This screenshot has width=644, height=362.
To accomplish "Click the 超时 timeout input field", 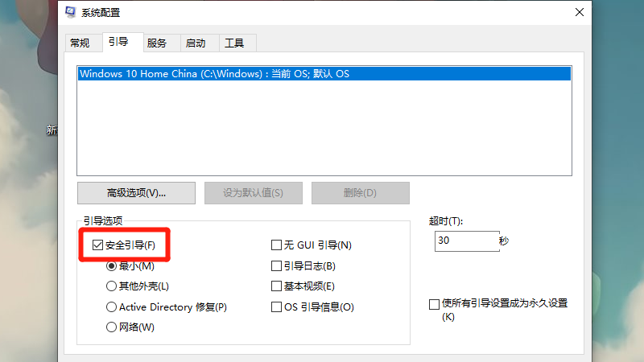I will point(465,241).
